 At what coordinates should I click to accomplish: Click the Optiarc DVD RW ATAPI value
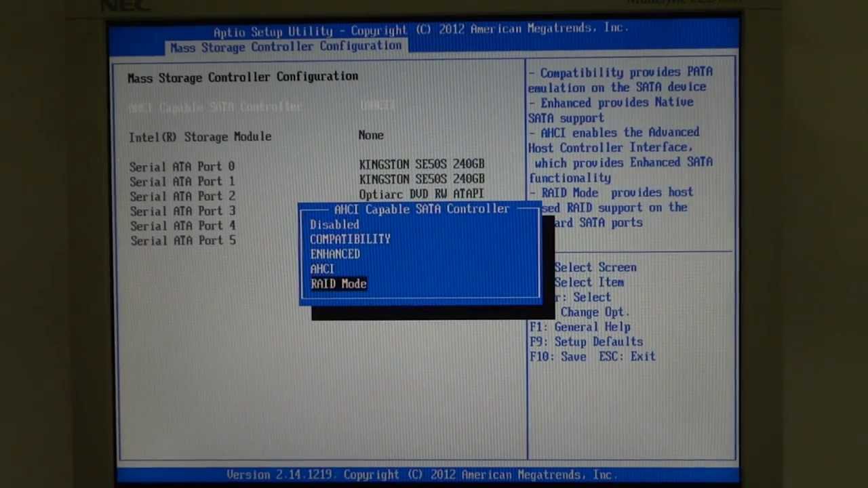coord(421,194)
